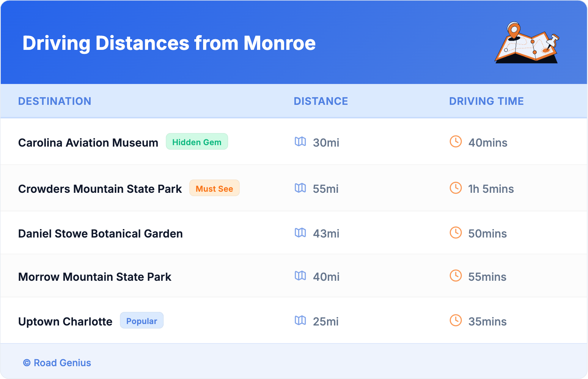Click the map icon beside 55mi distance
The width and height of the screenshot is (588, 379).
click(x=300, y=188)
